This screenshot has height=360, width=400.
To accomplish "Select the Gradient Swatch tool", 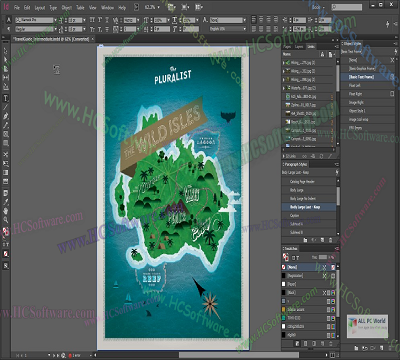I will (x=6, y=173).
